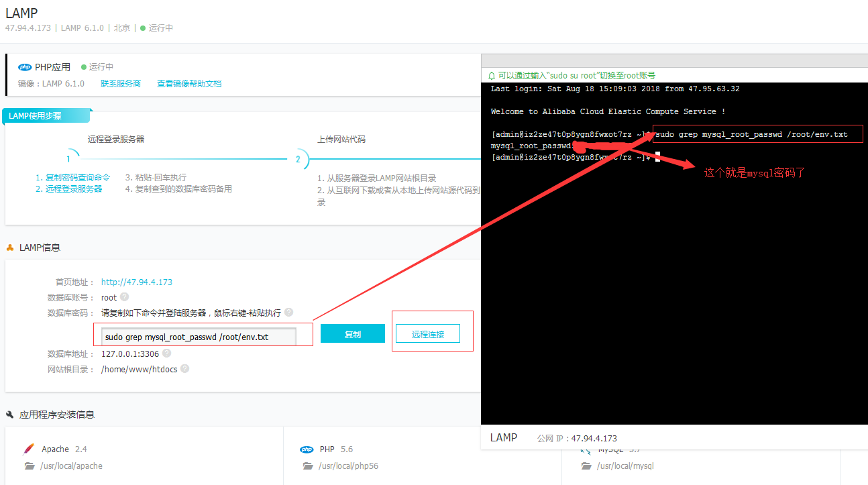
Task: Open the 查看镜像帮助文档 link
Action: coord(189,84)
